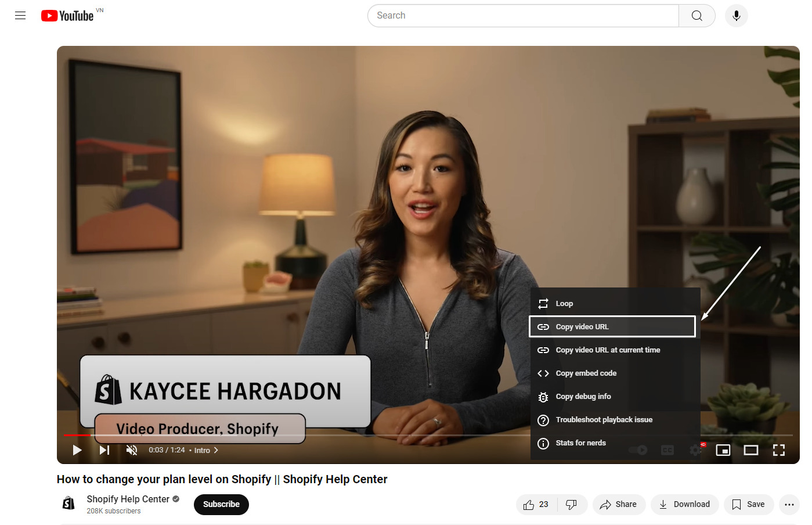Skip to the next video
This screenshot has width=812, height=525.
[x=104, y=450]
